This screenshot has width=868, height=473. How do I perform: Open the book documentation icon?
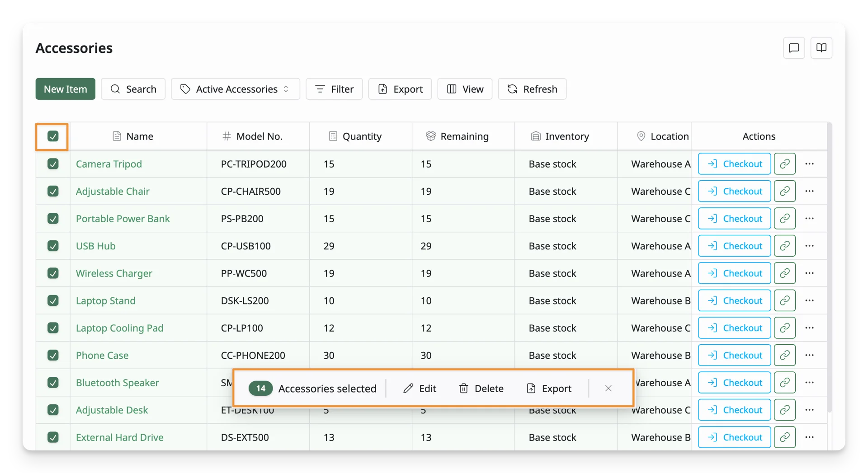point(821,48)
